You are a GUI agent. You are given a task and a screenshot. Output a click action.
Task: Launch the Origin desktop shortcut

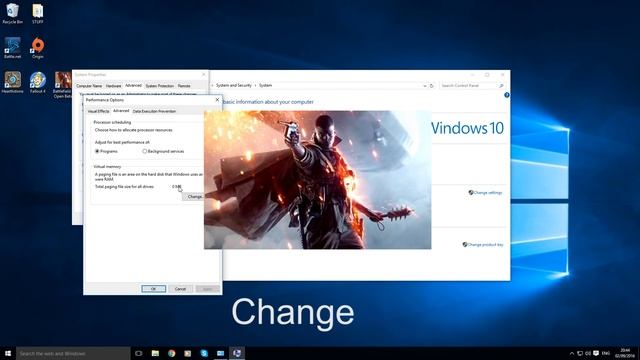point(38,48)
